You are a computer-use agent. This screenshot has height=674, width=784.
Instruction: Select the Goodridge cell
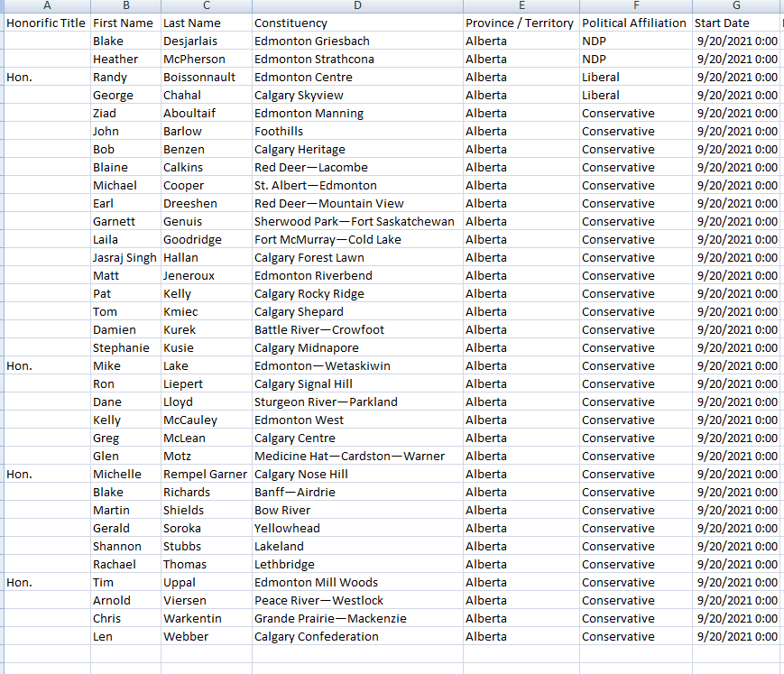pos(207,239)
